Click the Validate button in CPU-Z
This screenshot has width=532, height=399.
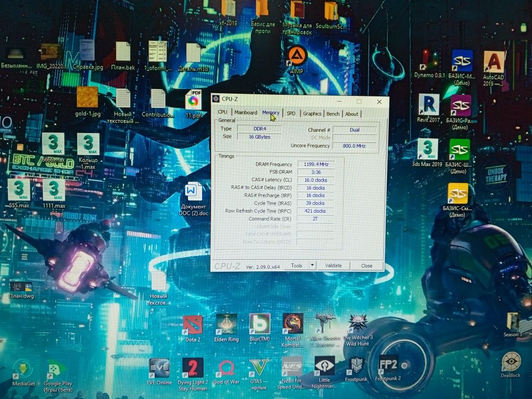point(333,265)
